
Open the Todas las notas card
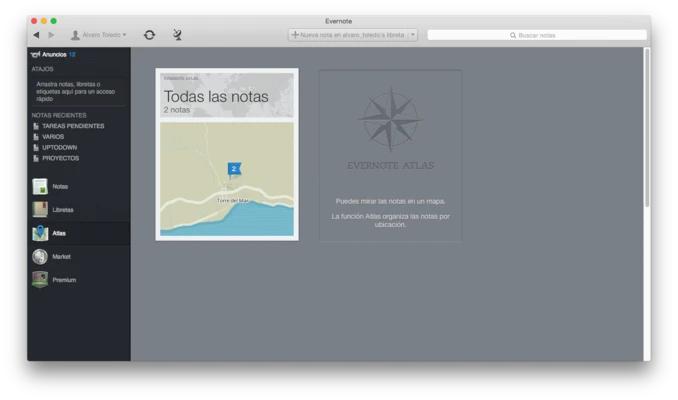click(x=227, y=154)
